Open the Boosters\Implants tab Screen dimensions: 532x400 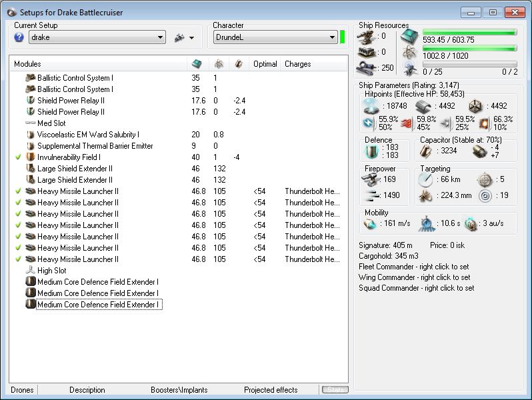[179, 390]
